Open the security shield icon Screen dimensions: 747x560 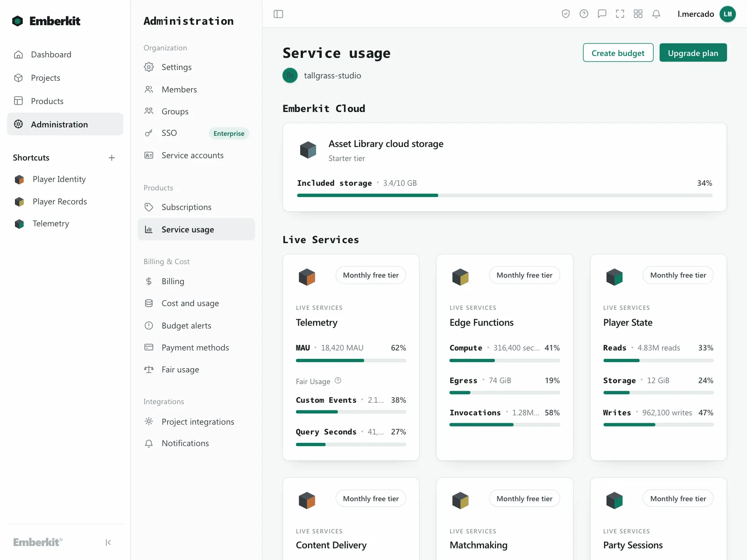(x=566, y=14)
